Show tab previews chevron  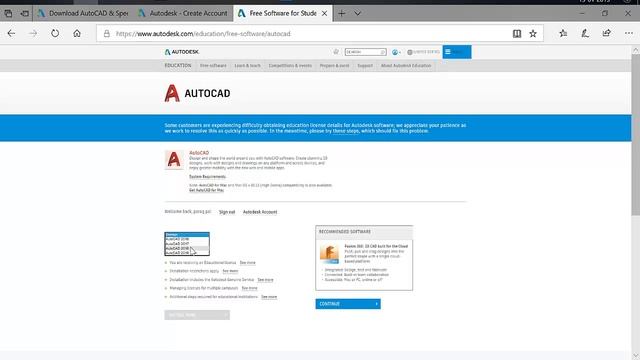358,13
